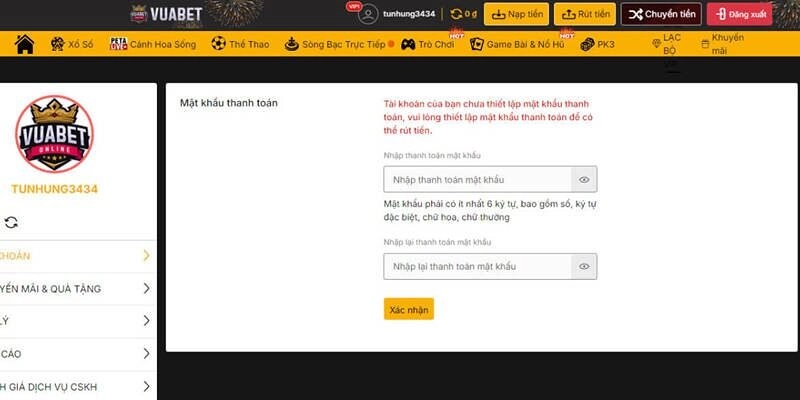Screen dimensions: 800x400
Task: Click the Trò Chơi gamepad icon
Action: point(408,45)
